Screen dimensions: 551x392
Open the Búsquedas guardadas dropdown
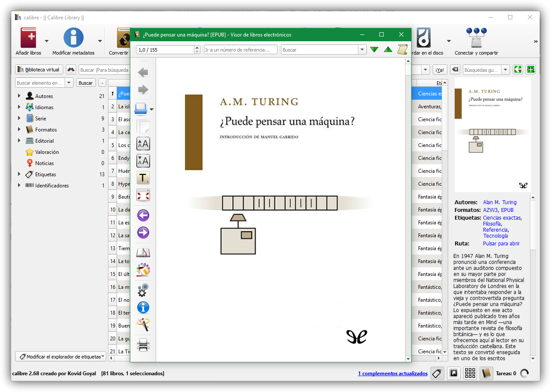505,70
